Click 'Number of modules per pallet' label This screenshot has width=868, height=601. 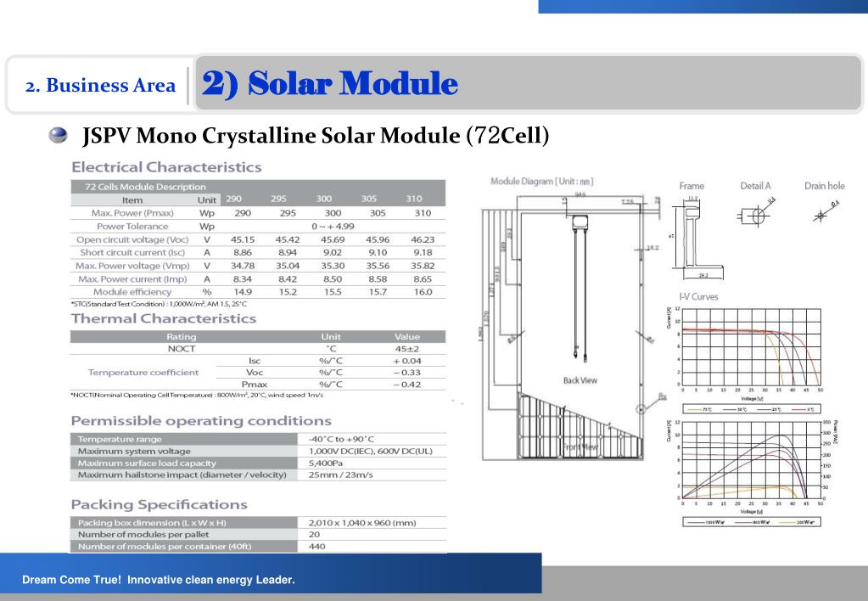pos(143,535)
